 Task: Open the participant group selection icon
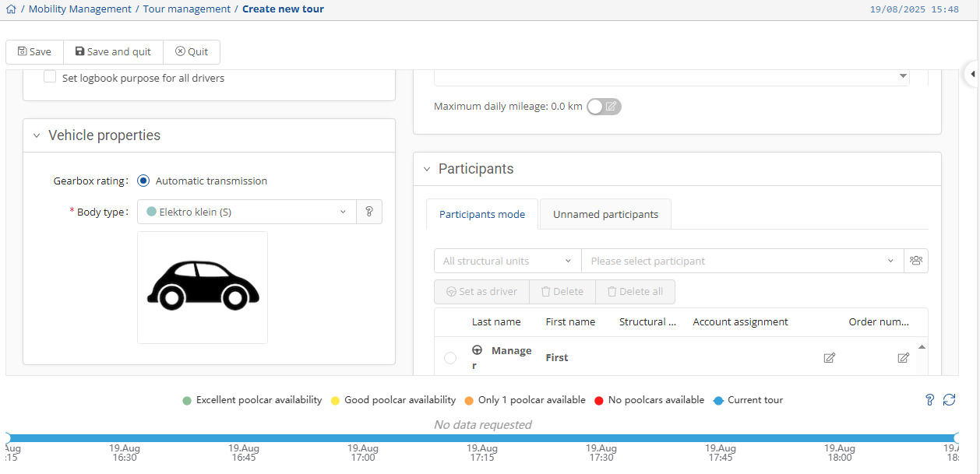(x=915, y=261)
